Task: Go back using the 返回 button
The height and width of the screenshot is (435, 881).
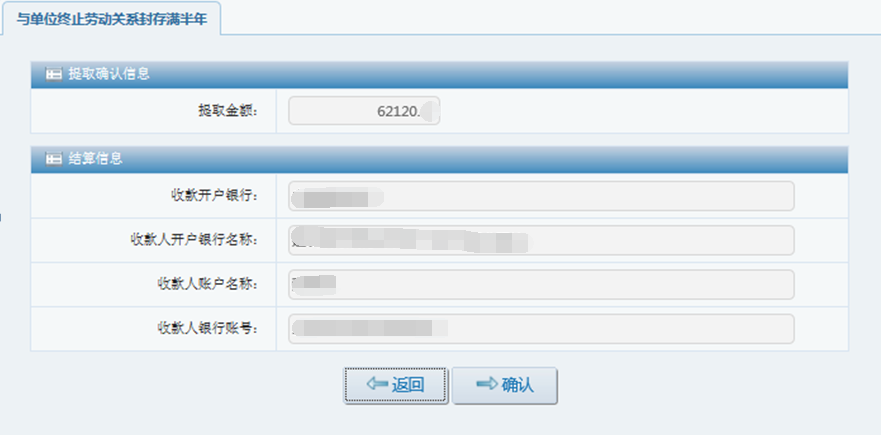Action: 396,386
